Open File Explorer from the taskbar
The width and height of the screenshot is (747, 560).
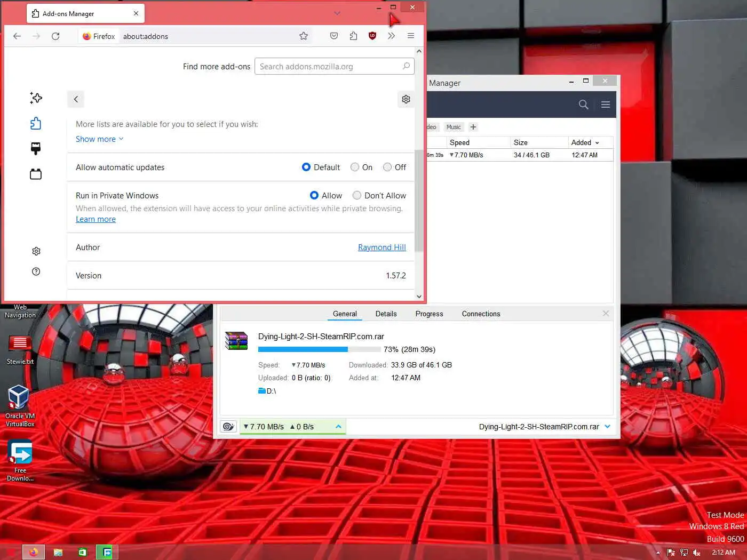click(x=58, y=552)
